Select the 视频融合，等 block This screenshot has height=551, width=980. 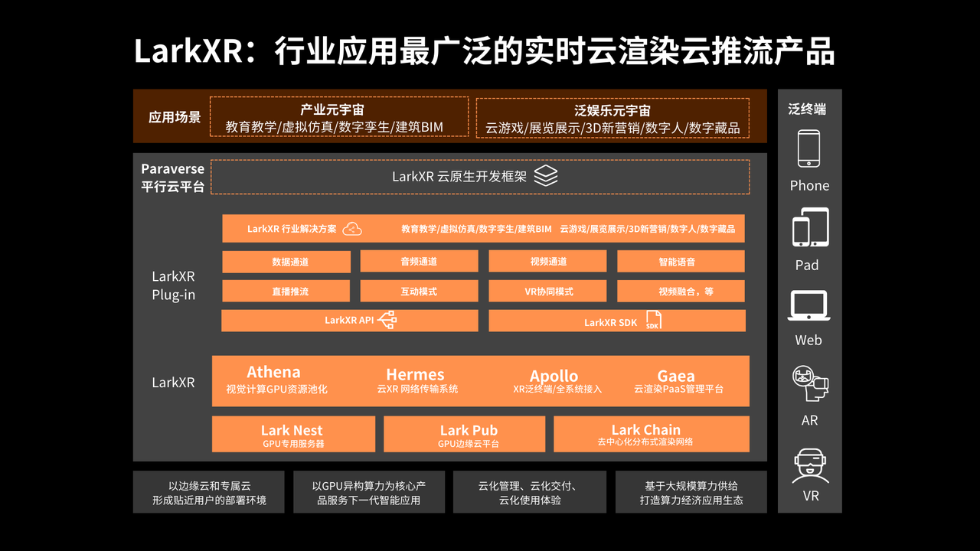[x=681, y=291]
